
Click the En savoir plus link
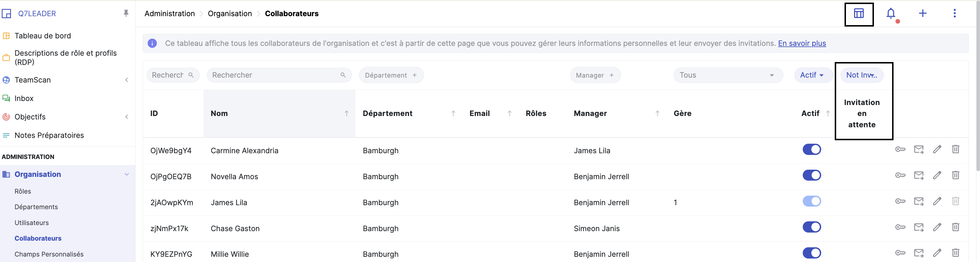pyautogui.click(x=802, y=43)
